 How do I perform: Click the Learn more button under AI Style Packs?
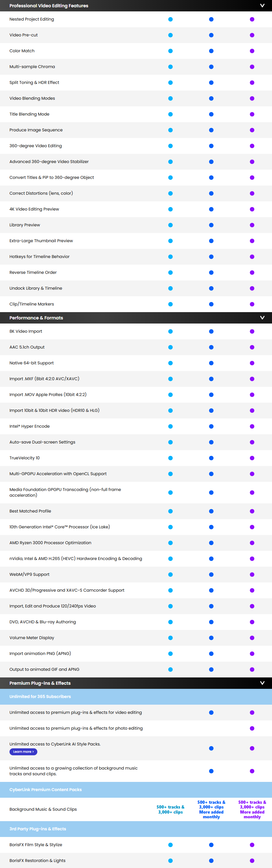coord(23,752)
